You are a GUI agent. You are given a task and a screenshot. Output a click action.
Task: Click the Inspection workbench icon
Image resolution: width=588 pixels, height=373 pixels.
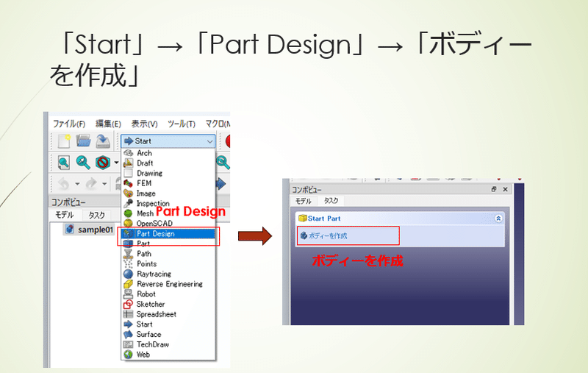pos(128,203)
